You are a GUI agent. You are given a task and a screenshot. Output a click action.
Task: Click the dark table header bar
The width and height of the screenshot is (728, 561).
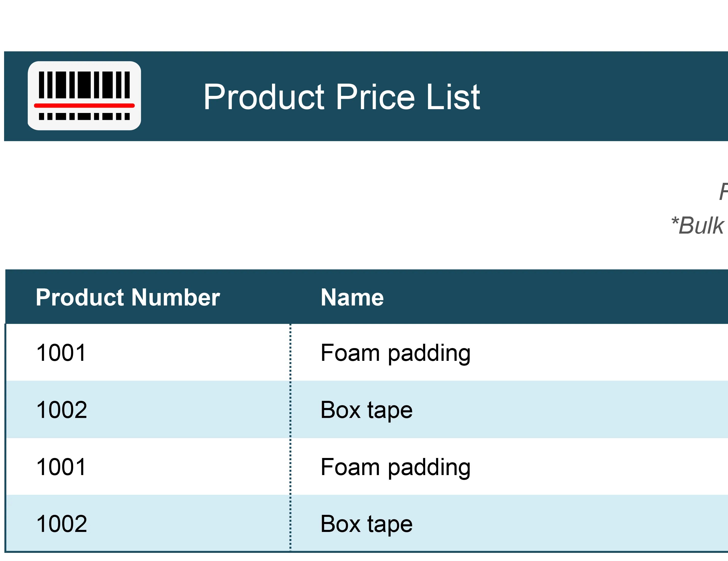pos(367,297)
